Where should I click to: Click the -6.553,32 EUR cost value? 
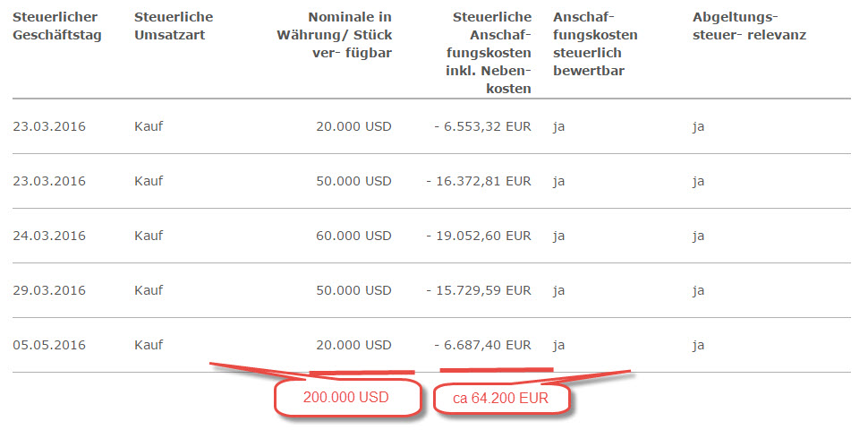click(x=482, y=126)
